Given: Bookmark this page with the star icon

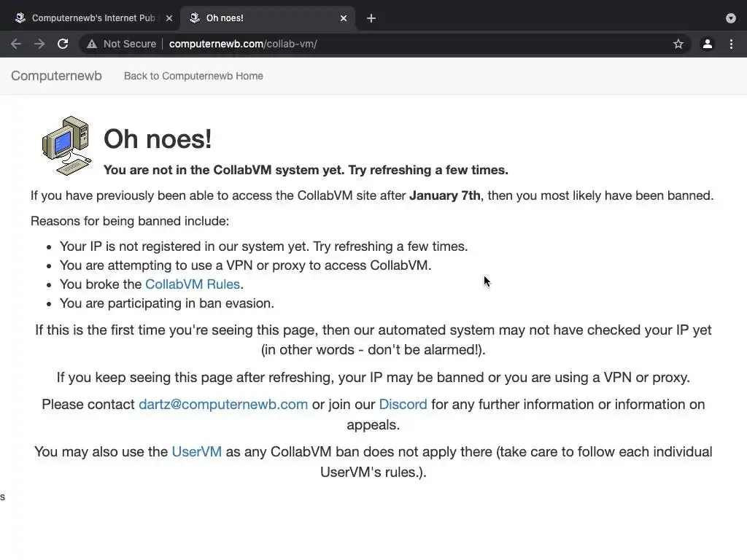Looking at the screenshot, I should [x=678, y=44].
